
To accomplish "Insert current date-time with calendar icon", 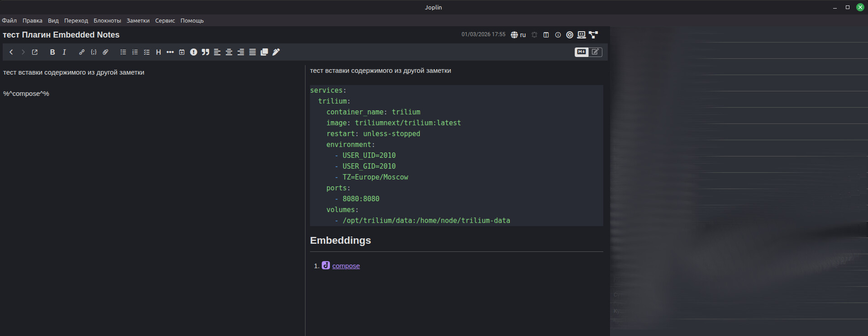I will (182, 52).
